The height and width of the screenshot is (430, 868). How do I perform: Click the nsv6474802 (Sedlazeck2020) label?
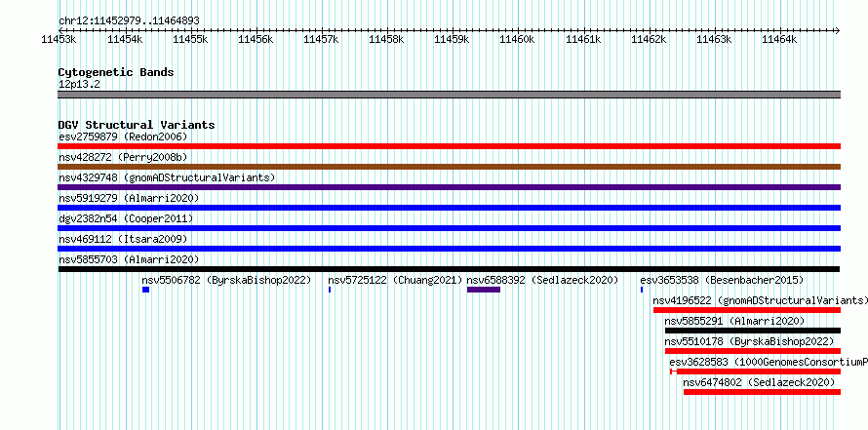tap(759, 382)
